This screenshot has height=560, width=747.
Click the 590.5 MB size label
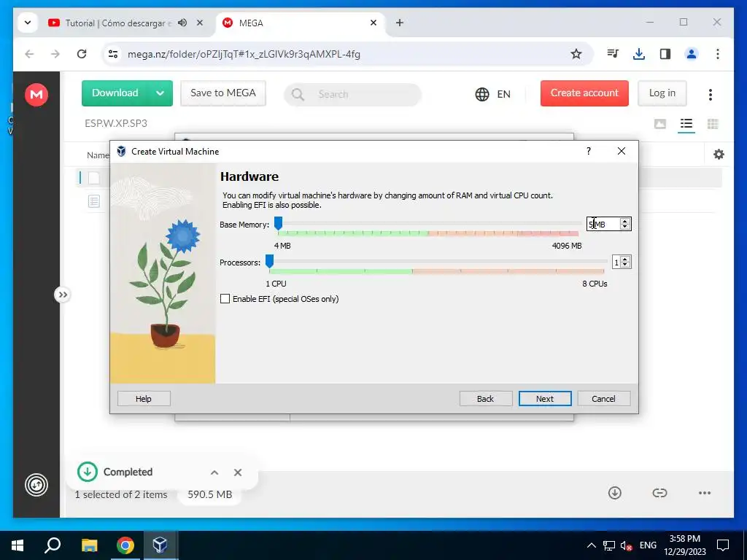[x=209, y=494]
